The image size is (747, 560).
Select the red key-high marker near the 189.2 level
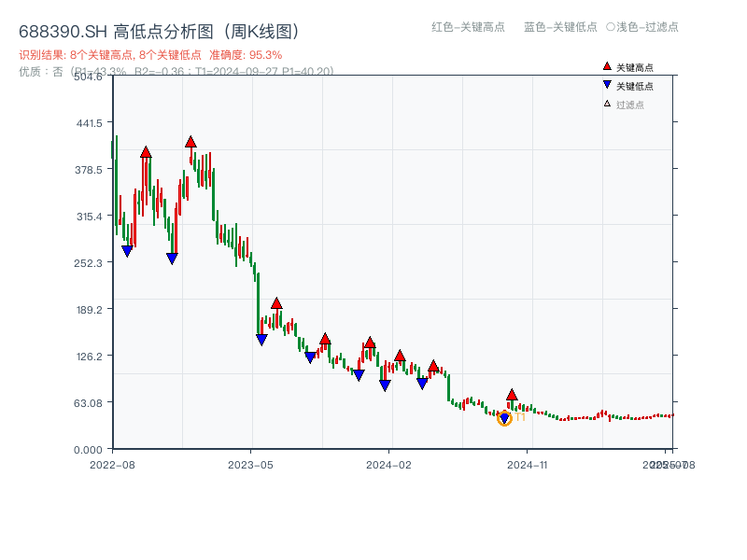click(276, 302)
